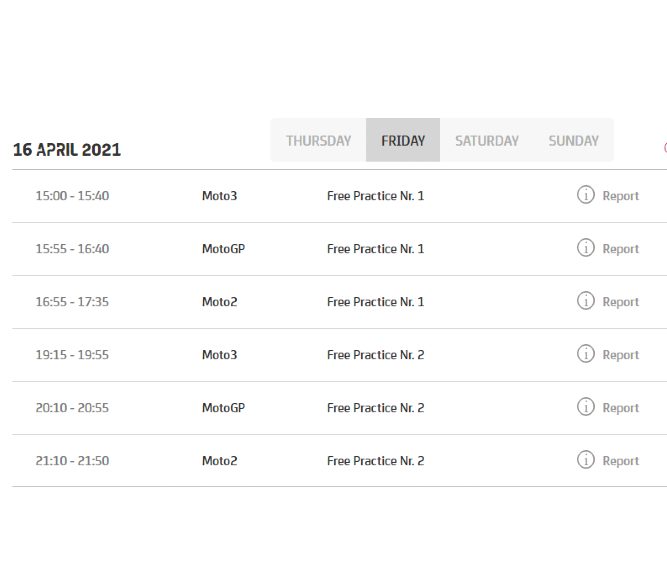The width and height of the screenshot is (667, 580).
Task: Click info icon for MotoGP Free Practice 2
Action: [586, 407]
